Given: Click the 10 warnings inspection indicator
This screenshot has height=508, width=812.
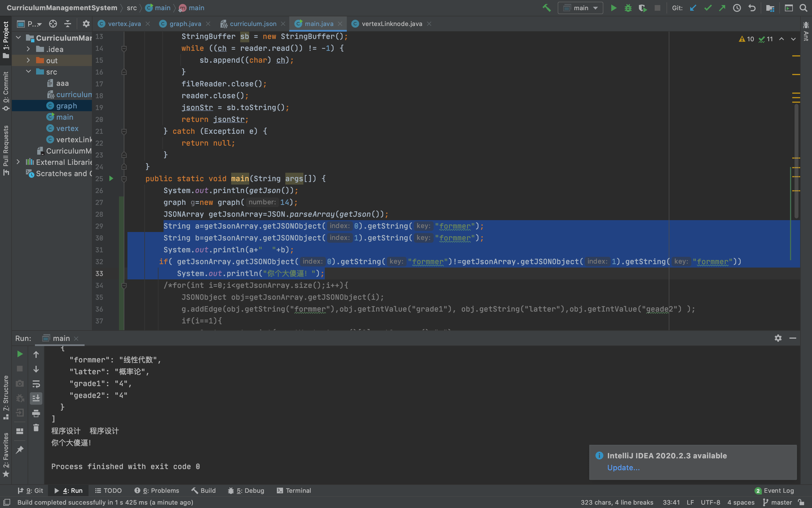Looking at the screenshot, I should click(747, 39).
